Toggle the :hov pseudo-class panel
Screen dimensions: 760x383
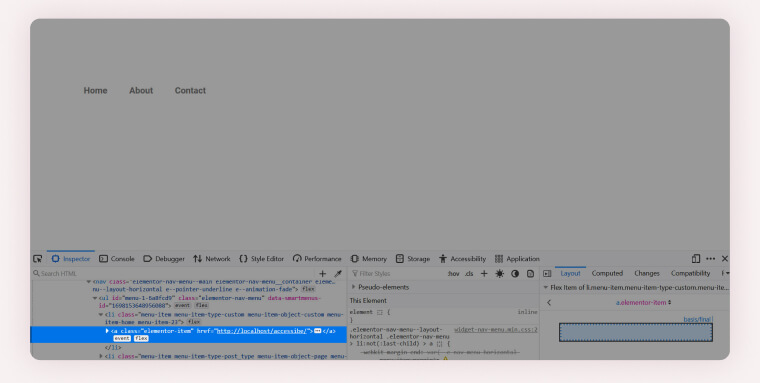pyautogui.click(x=454, y=273)
